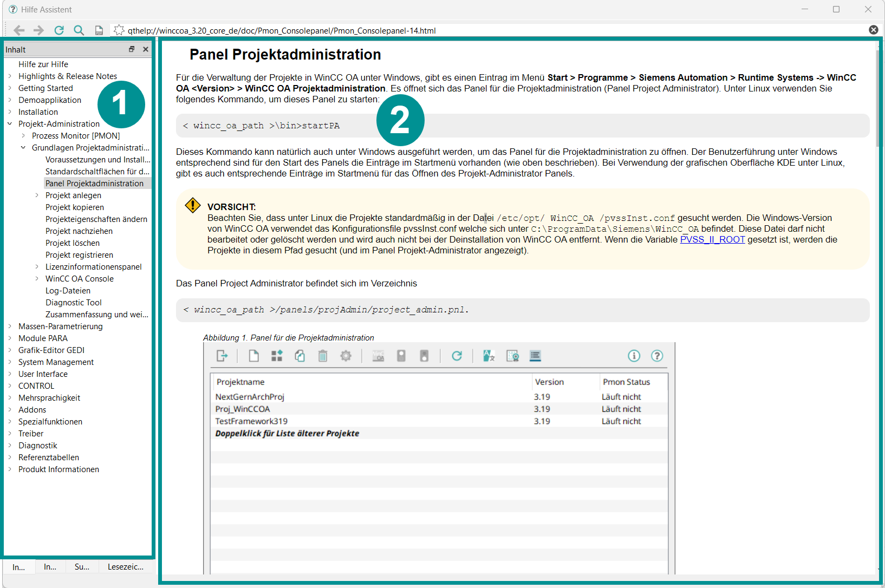Screen dimensions: 885x588
Task: Select Referenztabellen in the contents
Action: [49, 458]
